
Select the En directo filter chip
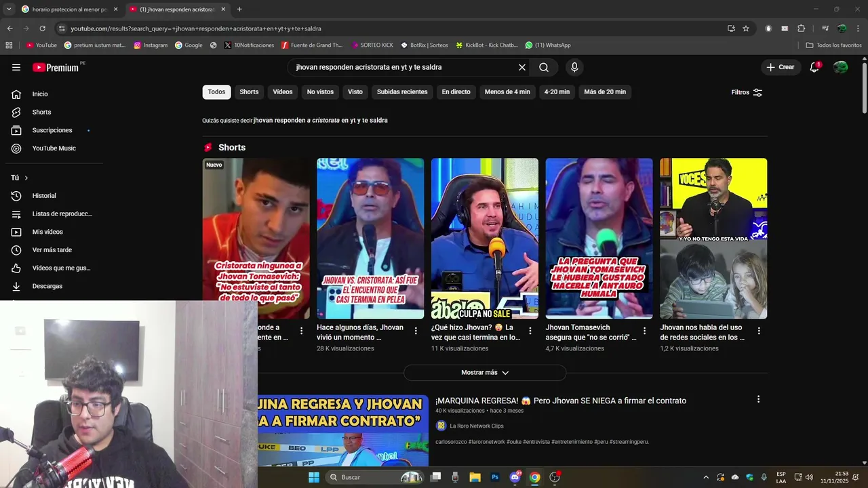456,92
